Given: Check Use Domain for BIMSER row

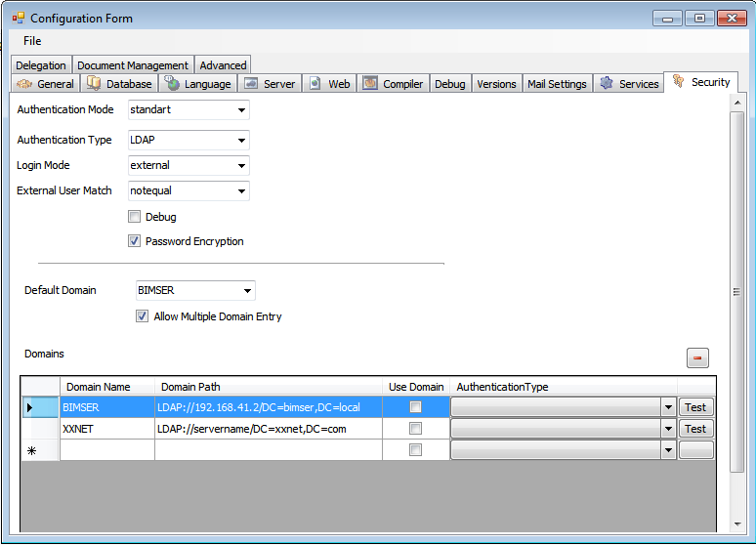Looking at the screenshot, I should point(416,407).
